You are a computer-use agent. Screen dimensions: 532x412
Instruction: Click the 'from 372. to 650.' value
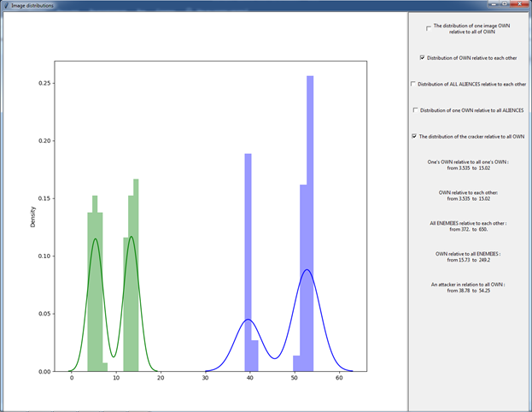[x=469, y=229]
